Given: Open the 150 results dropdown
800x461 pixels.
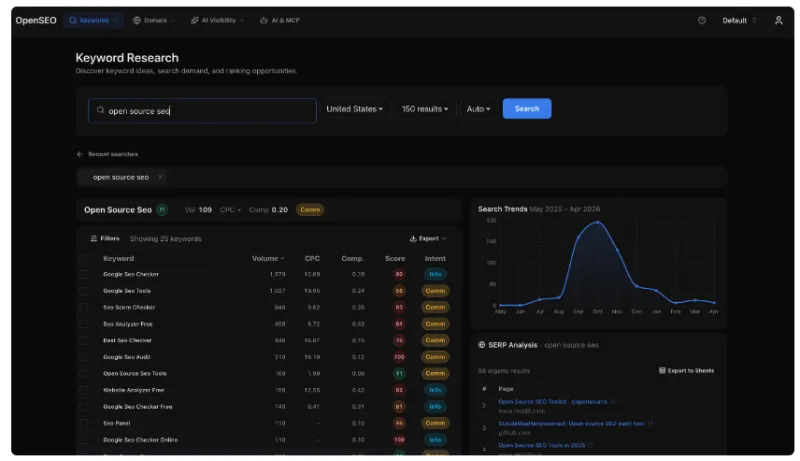Looking at the screenshot, I should point(424,109).
